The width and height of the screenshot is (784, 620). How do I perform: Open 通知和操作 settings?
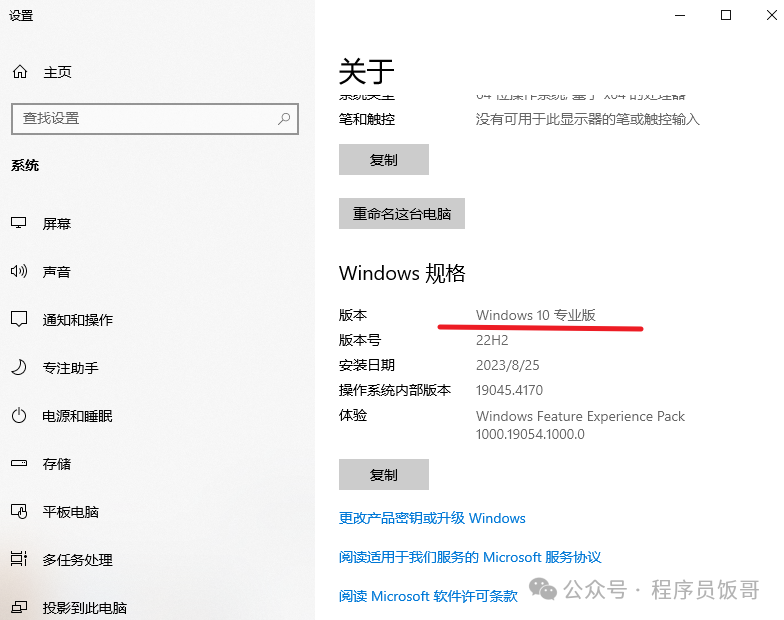click(x=78, y=320)
